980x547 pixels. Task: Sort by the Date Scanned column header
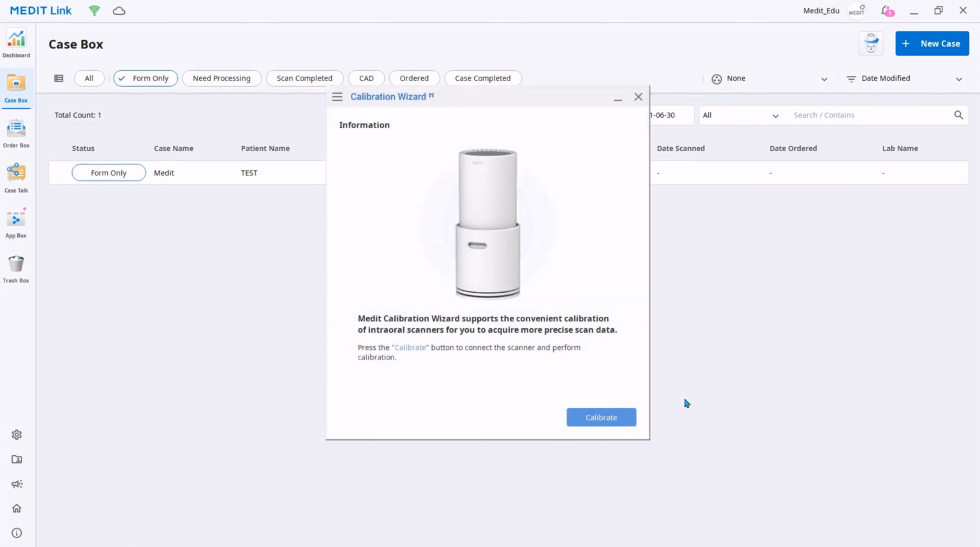681,149
